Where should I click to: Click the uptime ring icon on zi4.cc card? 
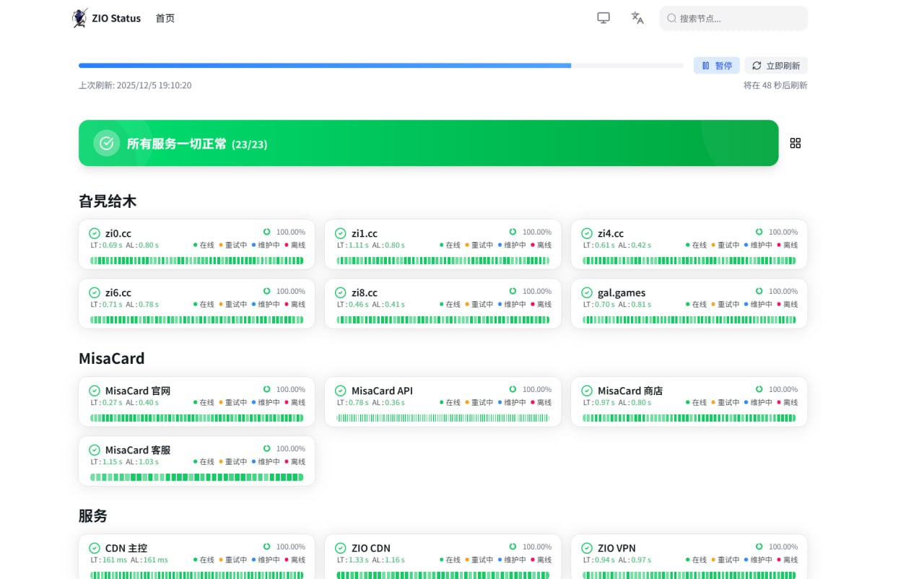(x=759, y=232)
